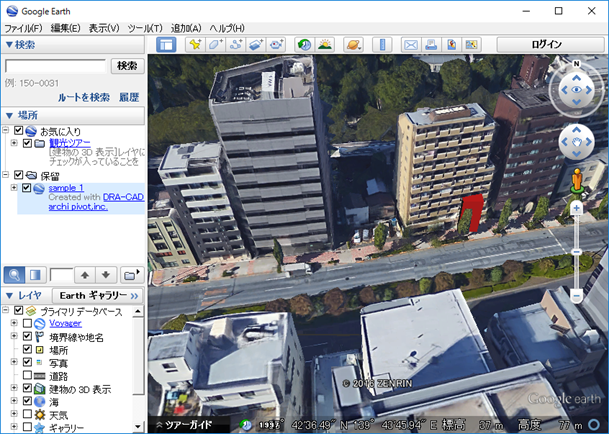This screenshot has height=434, width=609.
Task: Collapse the 場所 panel triangle
Action: tap(9, 115)
